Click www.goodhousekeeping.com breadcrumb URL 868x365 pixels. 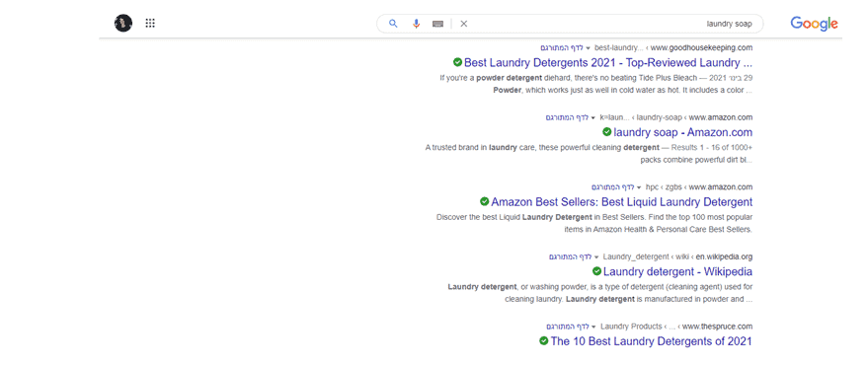pyautogui.click(x=701, y=48)
